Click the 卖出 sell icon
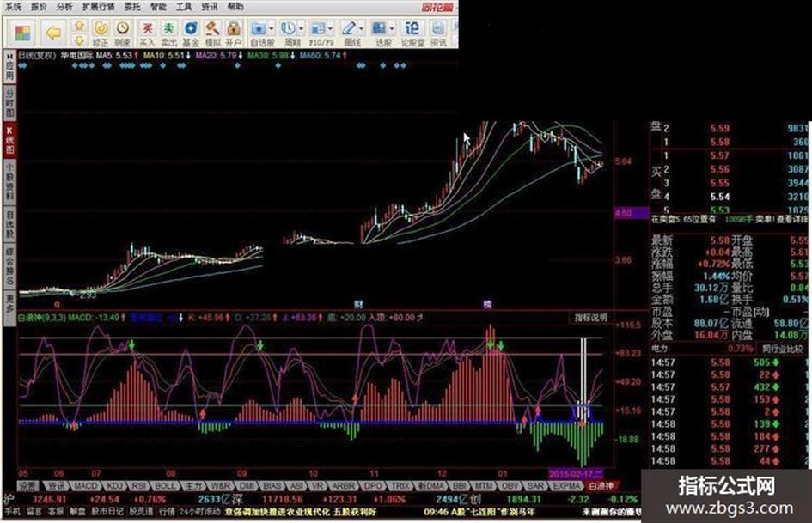Viewport: 812px width, 523px height. point(168,33)
